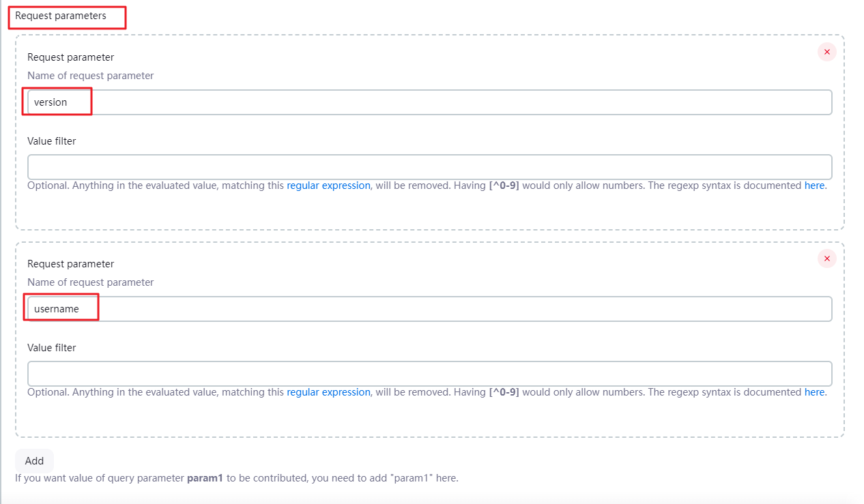Focus the name field containing "username"
The height and width of the screenshot is (504, 864).
point(429,309)
